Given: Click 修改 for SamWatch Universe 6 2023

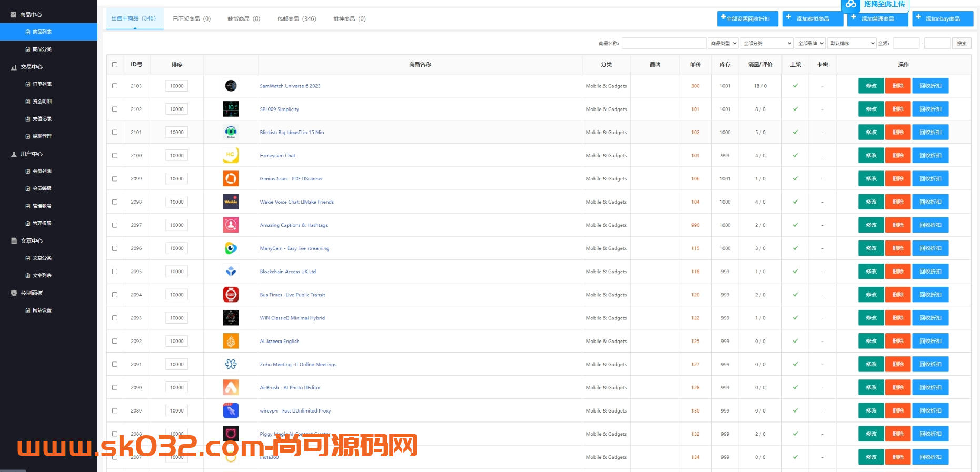Looking at the screenshot, I should point(871,86).
